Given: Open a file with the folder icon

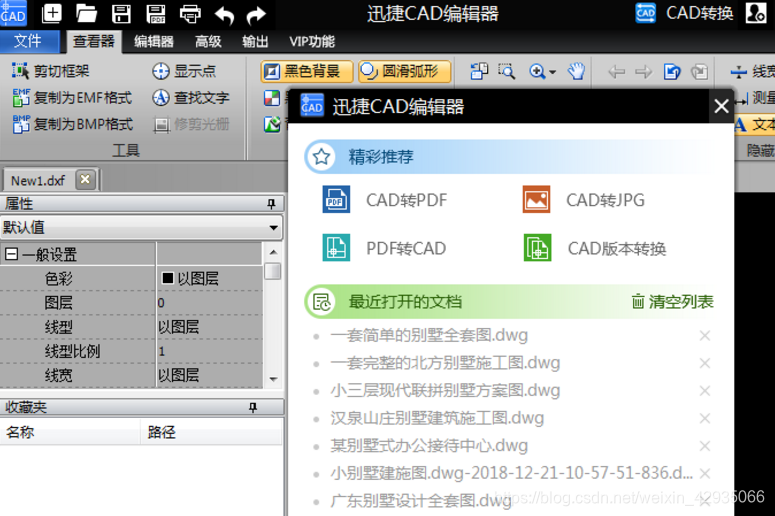Looking at the screenshot, I should (86, 13).
